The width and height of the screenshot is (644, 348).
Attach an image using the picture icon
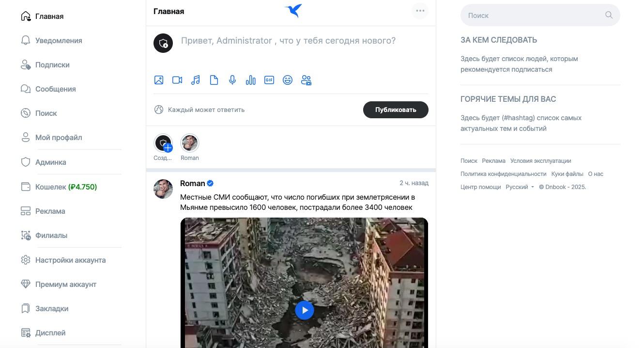[159, 80]
